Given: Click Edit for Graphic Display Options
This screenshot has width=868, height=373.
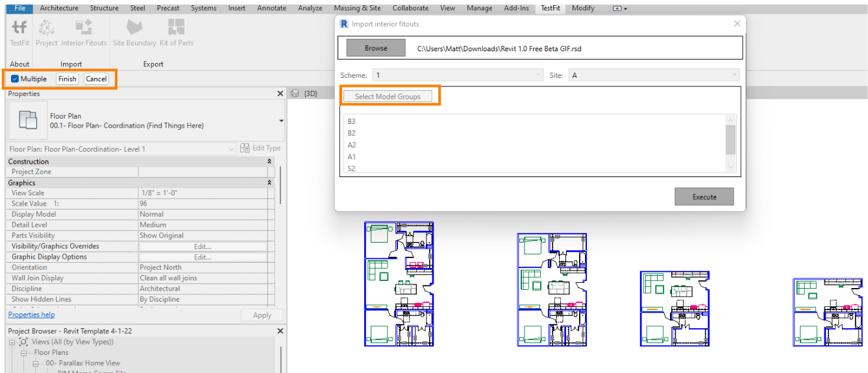Looking at the screenshot, I should [202, 257].
